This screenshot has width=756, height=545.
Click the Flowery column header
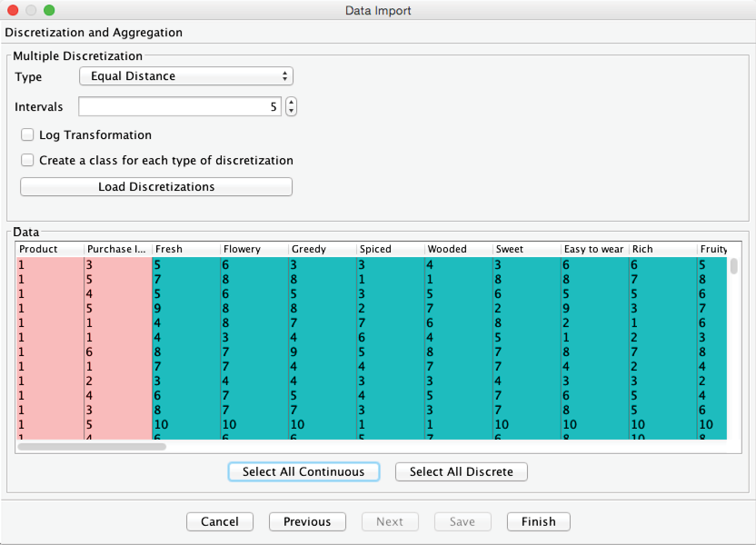tap(254, 249)
